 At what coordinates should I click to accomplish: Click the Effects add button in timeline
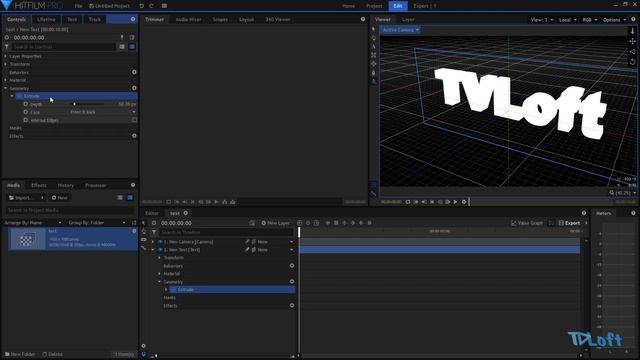click(292, 305)
